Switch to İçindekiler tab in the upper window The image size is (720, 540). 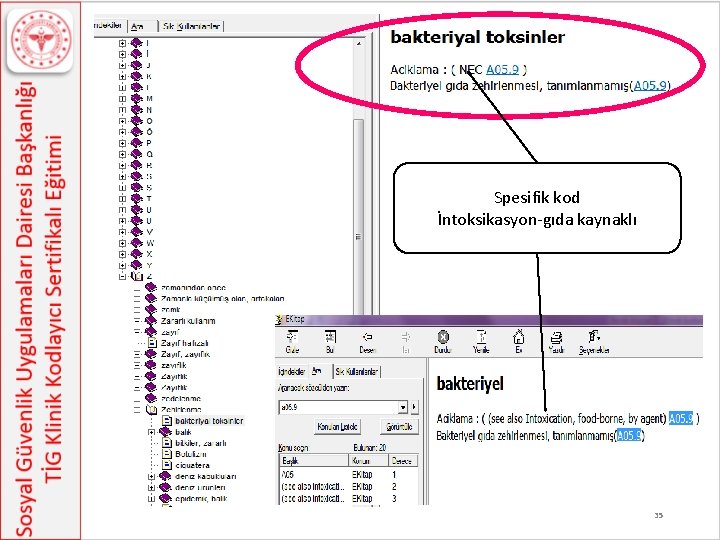109,25
